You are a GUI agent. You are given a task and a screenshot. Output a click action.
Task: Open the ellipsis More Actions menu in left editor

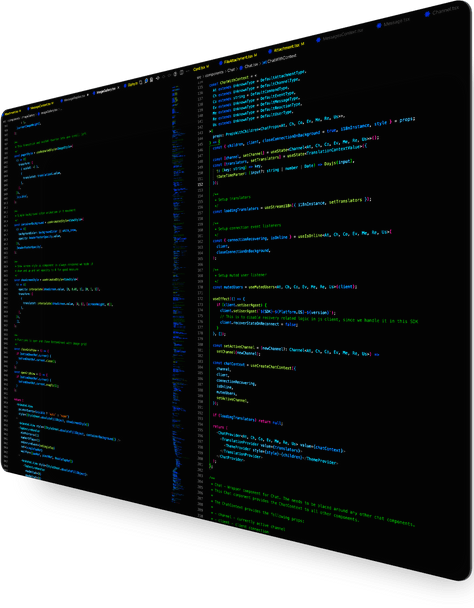188,71
